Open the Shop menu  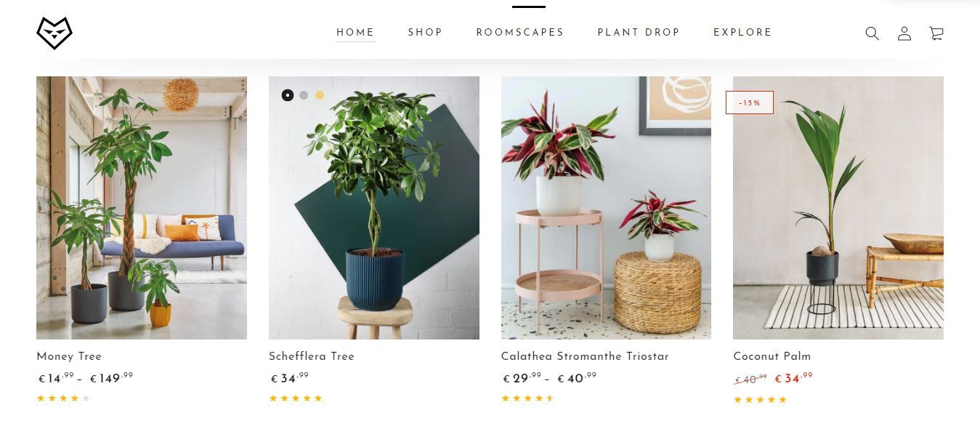click(x=425, y=33)
